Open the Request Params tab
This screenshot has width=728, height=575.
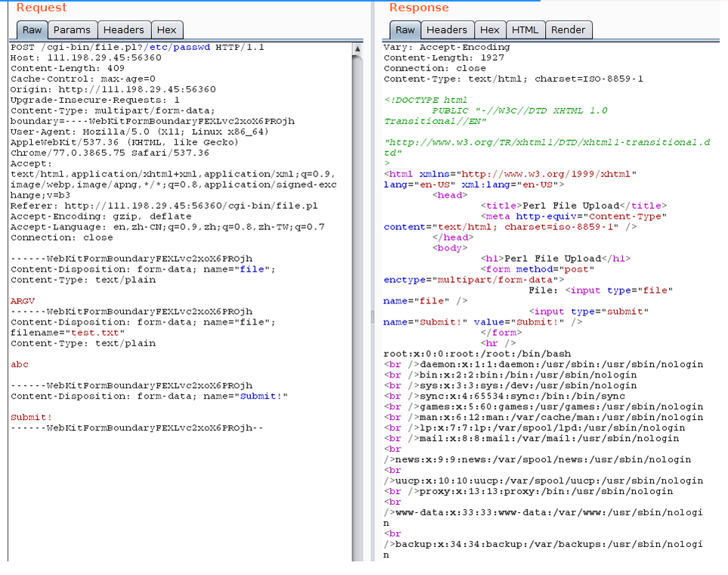tap(72, 30)
